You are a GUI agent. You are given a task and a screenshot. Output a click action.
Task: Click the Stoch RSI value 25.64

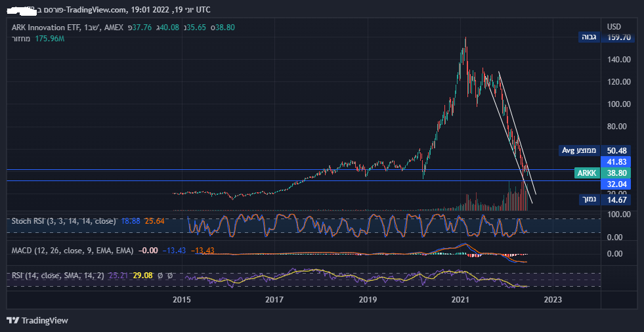tap(155, 221)
